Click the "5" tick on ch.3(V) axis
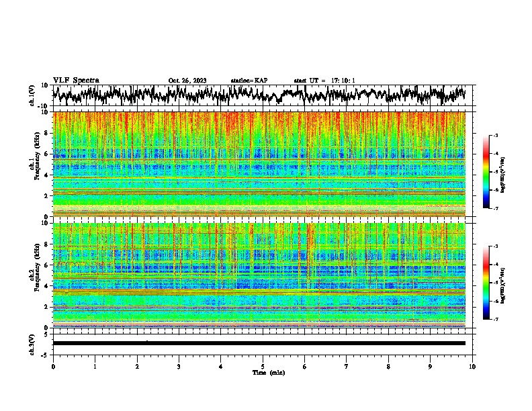The width and height of the screenshot is (532, 411). tap(46, 334)
